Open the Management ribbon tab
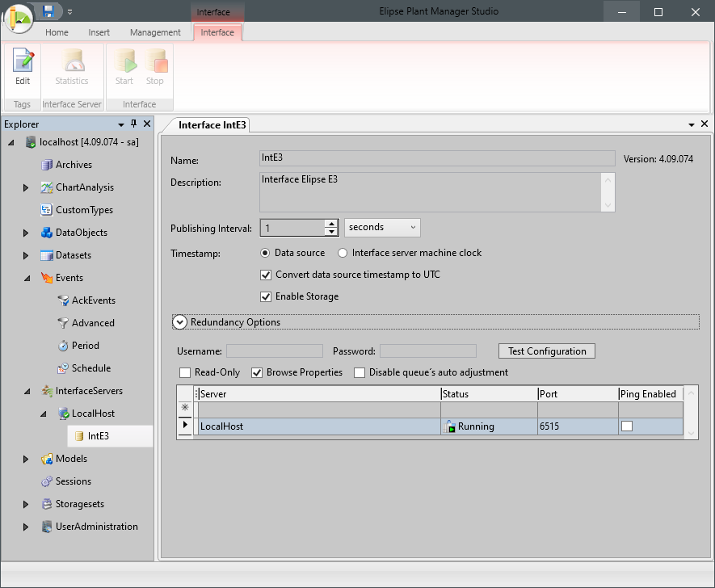The width and height of the screenshot is (715, 588). click(155, 32)
